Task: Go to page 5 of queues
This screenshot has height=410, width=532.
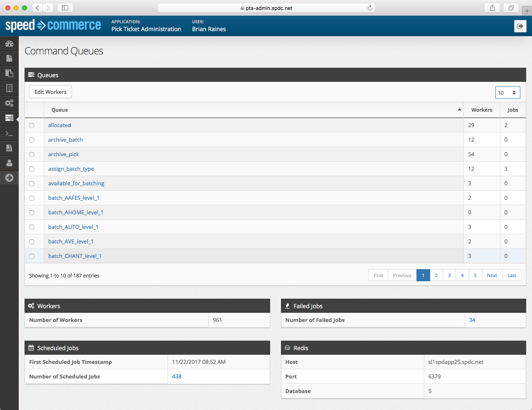Action: 475,275
